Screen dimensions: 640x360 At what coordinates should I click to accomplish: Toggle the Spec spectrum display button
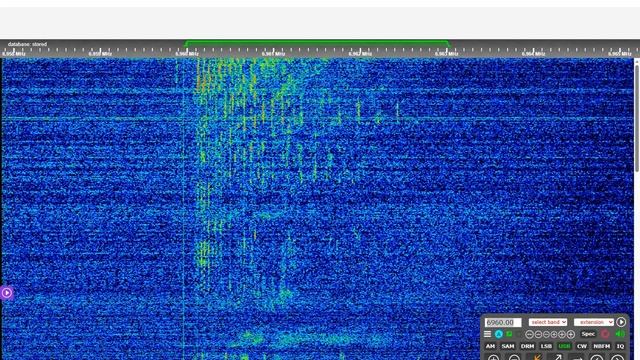click(588, 334)
